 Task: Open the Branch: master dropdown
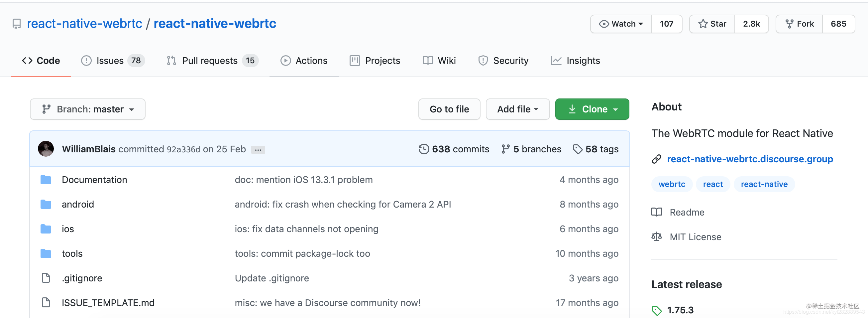[x=88, y=109]
